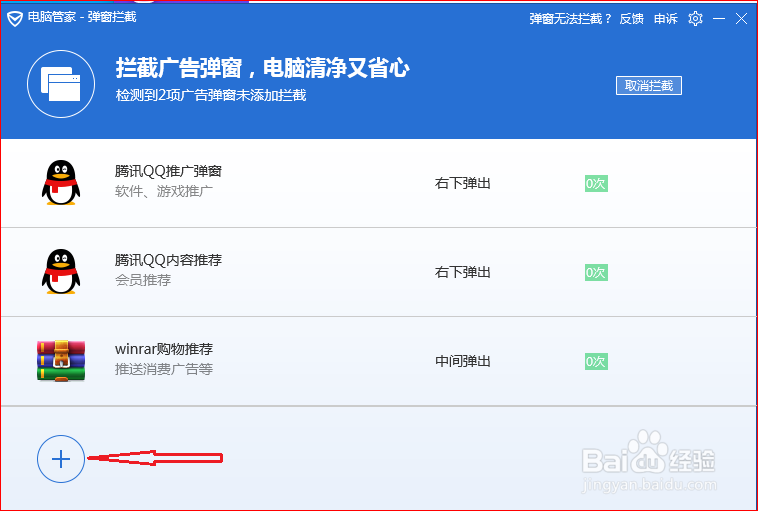The height and width of the screenshot is (511, 758).
Task: Click the QQ penguin icon for 腾讯QQ内容推荐
Action: point(61,272)
